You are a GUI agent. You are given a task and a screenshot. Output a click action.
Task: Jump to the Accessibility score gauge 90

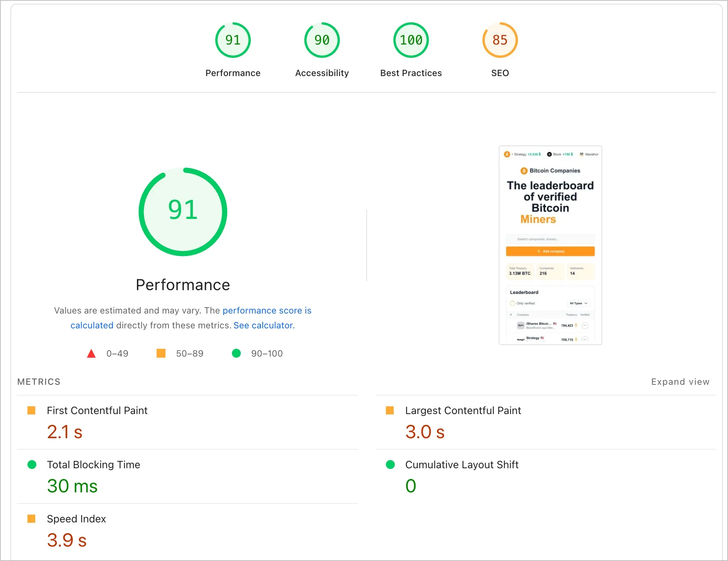322,40
